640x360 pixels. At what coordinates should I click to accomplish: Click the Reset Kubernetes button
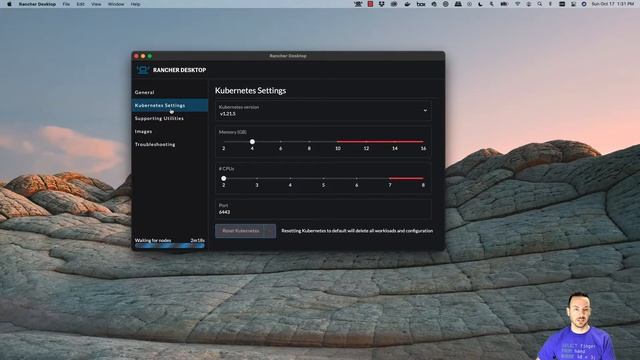point(240,231)
